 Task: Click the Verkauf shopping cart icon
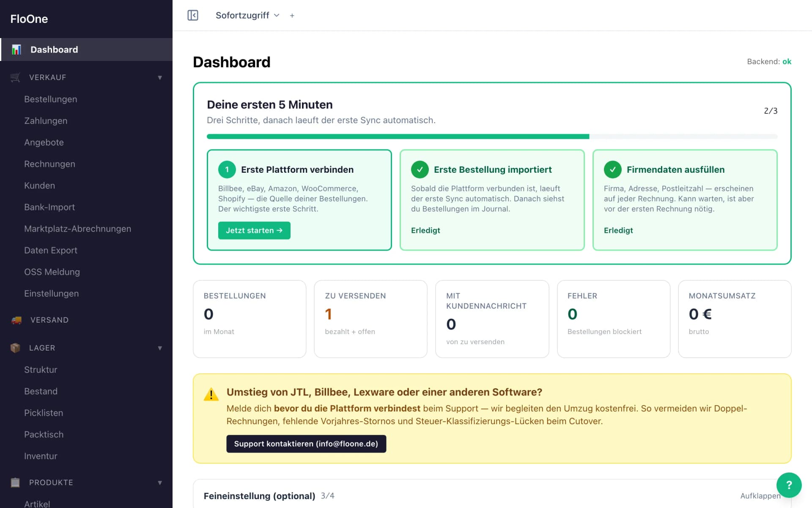15,77
